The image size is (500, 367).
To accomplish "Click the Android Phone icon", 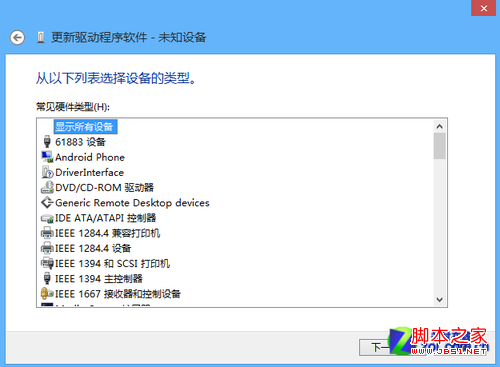I will tap(47, 157).
